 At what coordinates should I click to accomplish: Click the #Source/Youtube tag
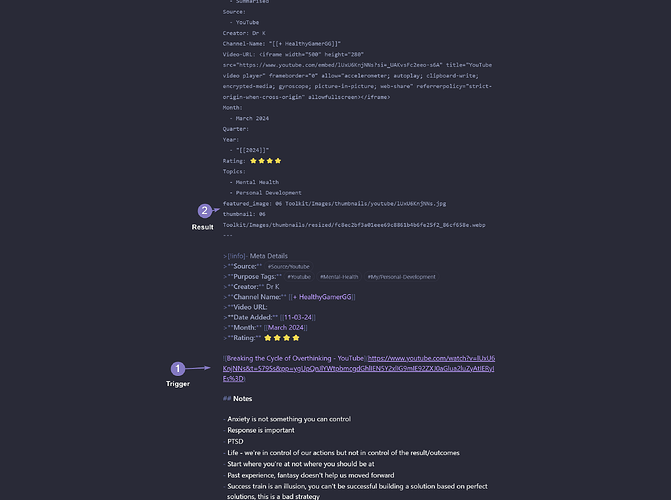click(288, 267)
